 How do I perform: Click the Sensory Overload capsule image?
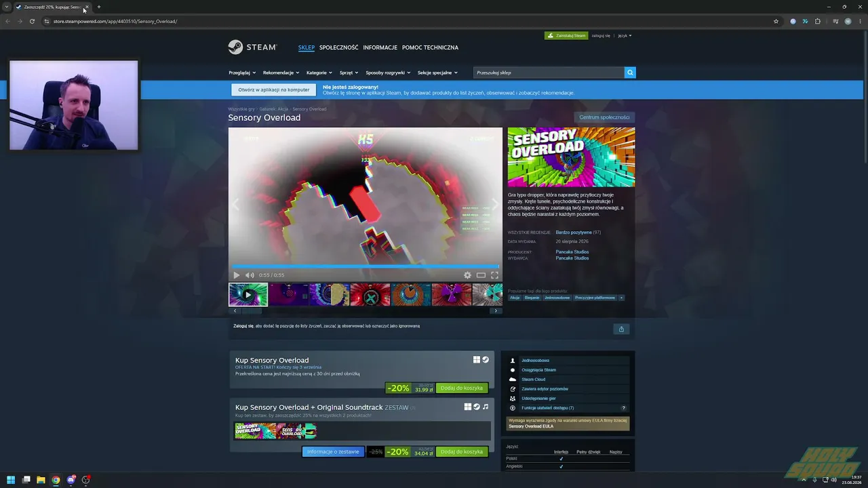(572, 157)
